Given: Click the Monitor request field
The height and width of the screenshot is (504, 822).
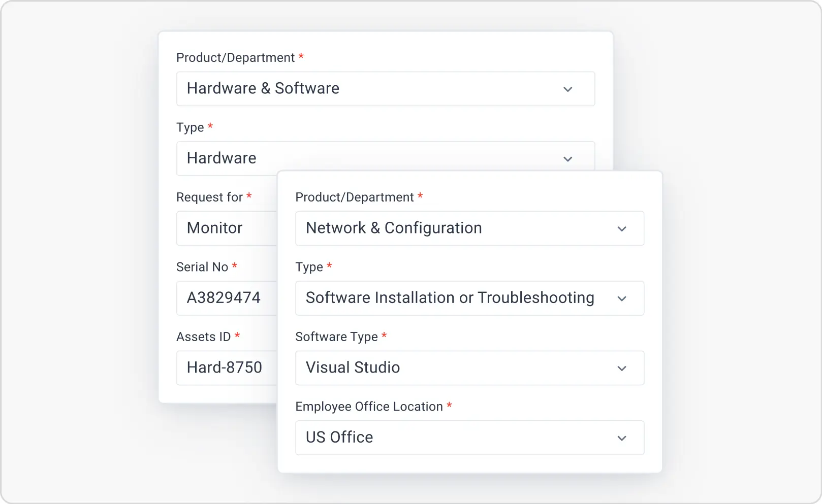Looking at the screenshot, I should coord(227,228).
